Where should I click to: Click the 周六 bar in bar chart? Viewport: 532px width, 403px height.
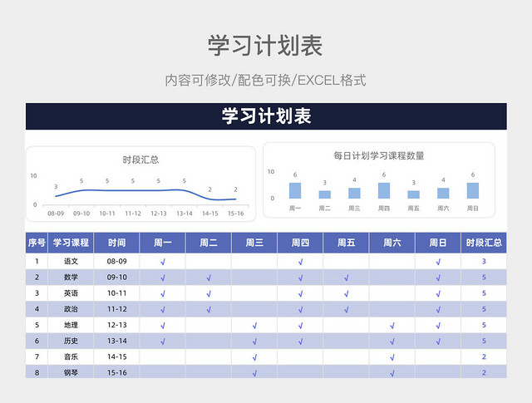click(x=443, y=194)
